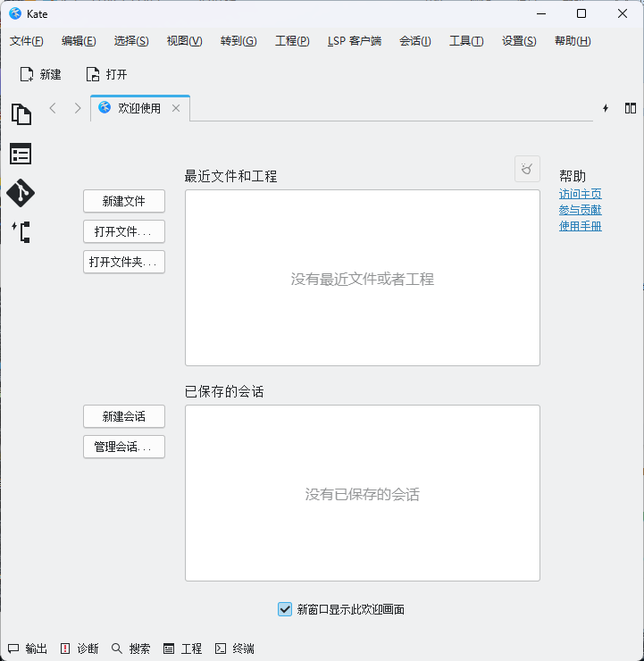Viewport: 644px width, 661px height.
Task: Click the clear recent files icon
Action: point(527,168)
